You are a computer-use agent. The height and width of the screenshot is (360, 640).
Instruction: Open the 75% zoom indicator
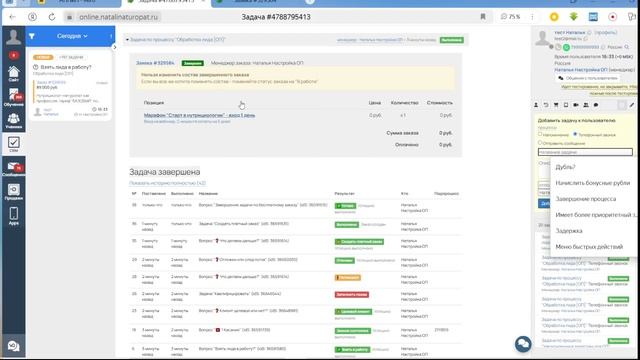[x=510, y=17]
